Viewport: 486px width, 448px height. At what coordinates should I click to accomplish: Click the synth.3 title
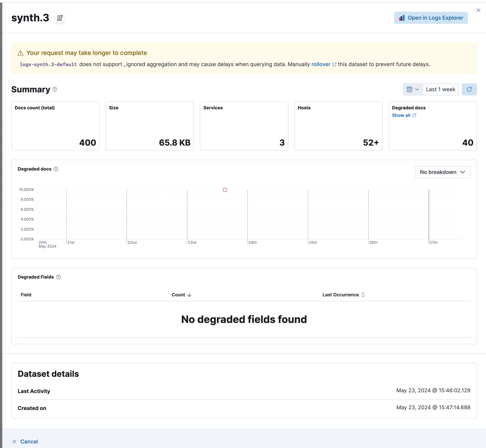(x=30, y=18)
